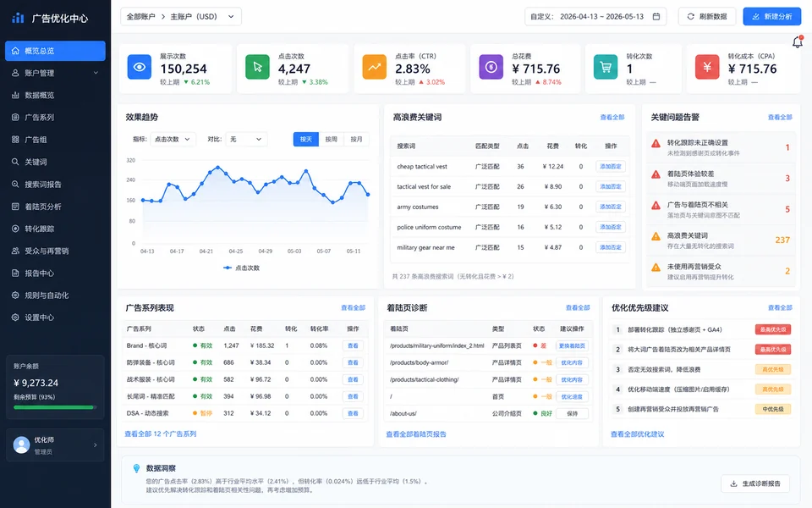Screen dimensions: 812x508
Task: Click the green cursor clicks icon
Action: [x=257, y=67]
